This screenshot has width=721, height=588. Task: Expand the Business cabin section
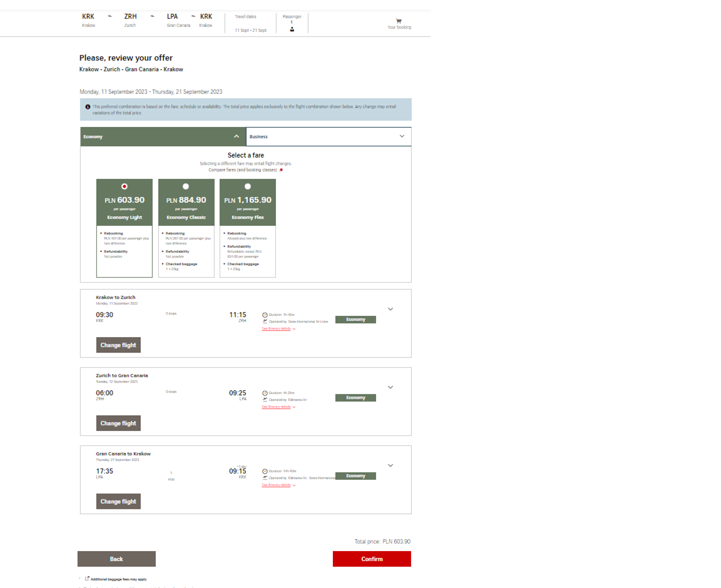tap(402, 136)
